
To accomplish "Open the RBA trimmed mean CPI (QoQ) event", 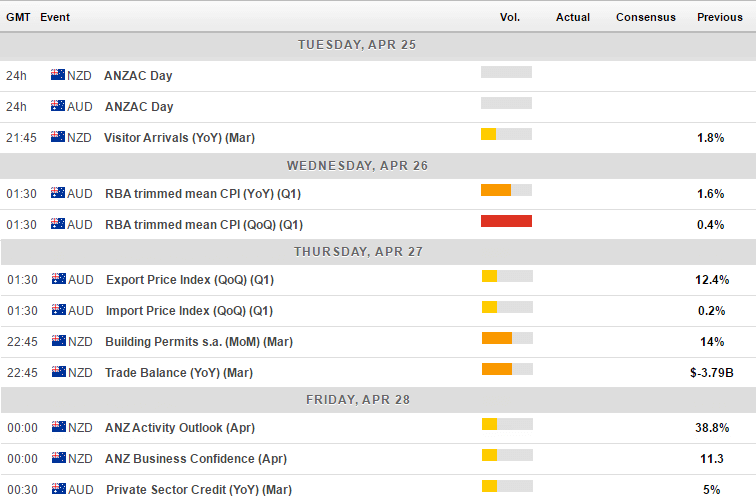I will tap(204, 225).
